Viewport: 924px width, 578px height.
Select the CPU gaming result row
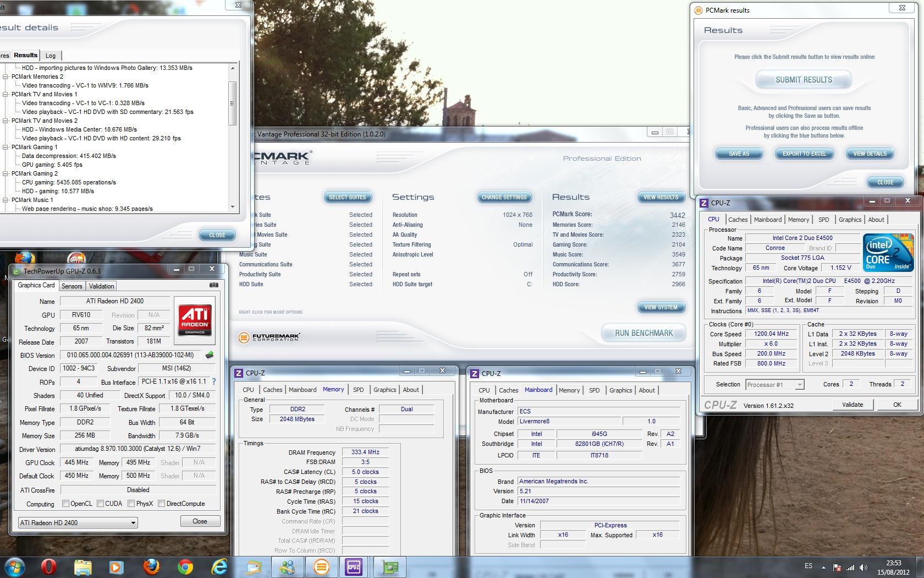click(69, 182)
